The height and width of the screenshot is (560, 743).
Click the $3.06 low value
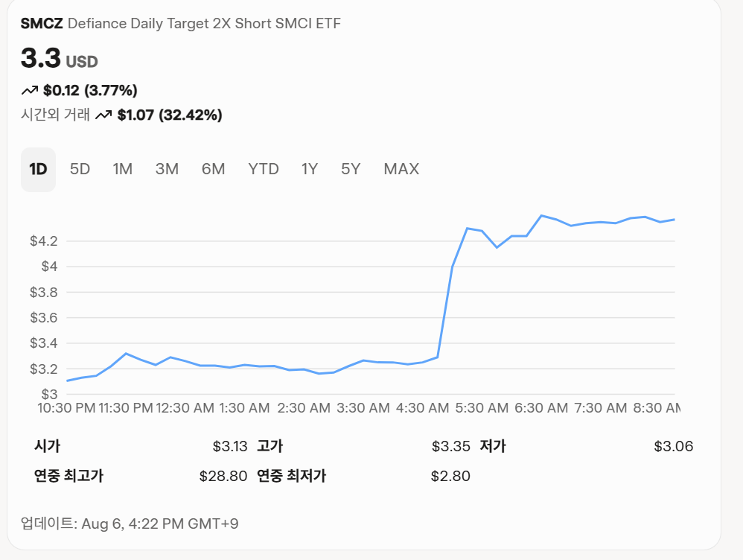pyautogui.click(x=673, y=446)
